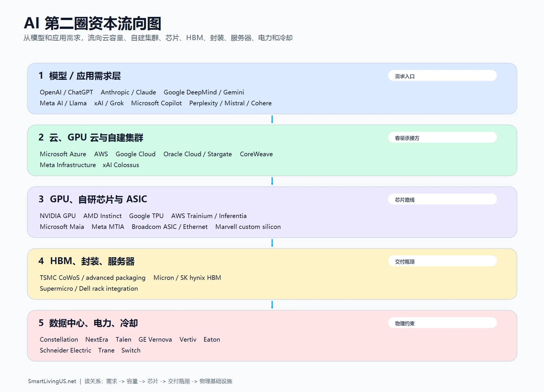Click 'xAI Colossus' text
The width and height of the screenshot is (544, 392).
[121, 165]
